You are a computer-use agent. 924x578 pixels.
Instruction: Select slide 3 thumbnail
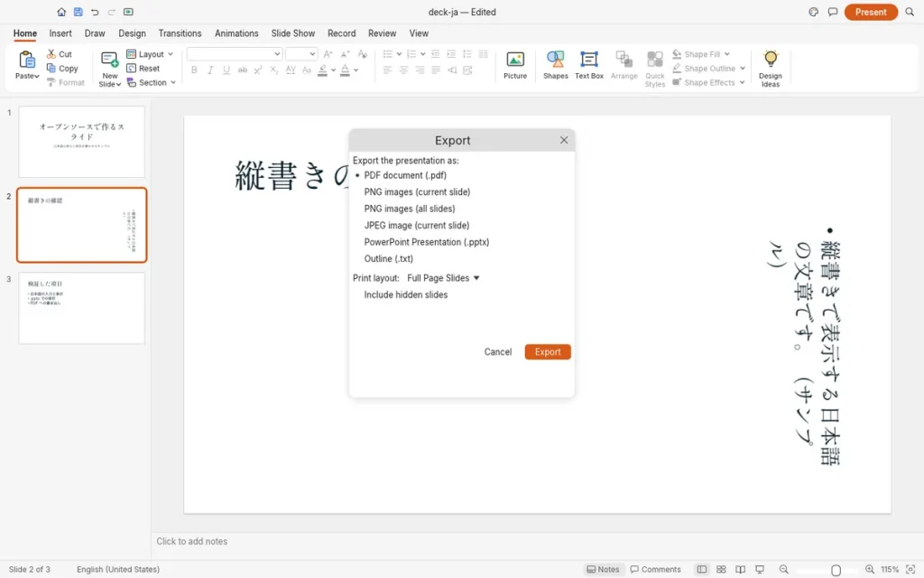pyautogui.click(x=81, y=308)
